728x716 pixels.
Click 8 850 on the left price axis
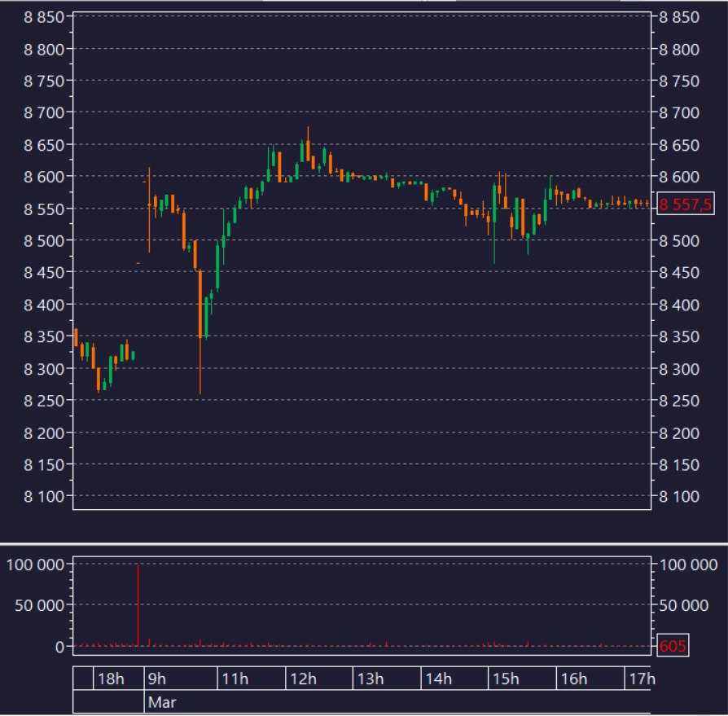pyautogui.click(x=44, y=17)
